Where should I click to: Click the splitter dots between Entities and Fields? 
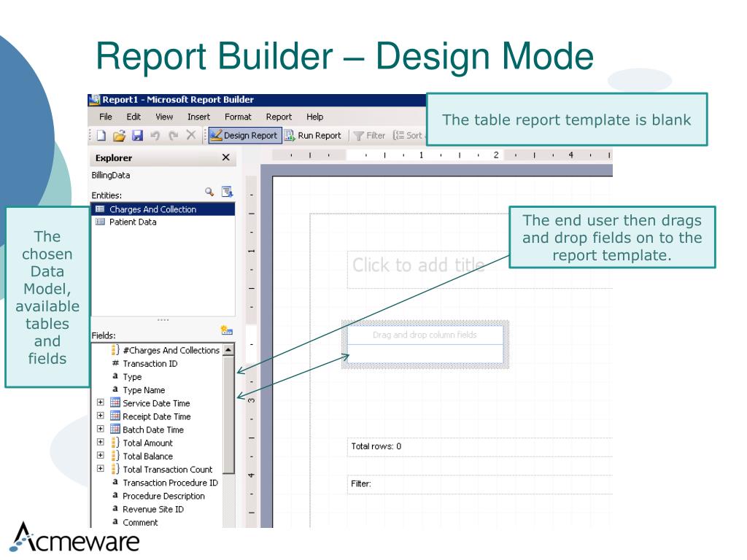[163, 320]
